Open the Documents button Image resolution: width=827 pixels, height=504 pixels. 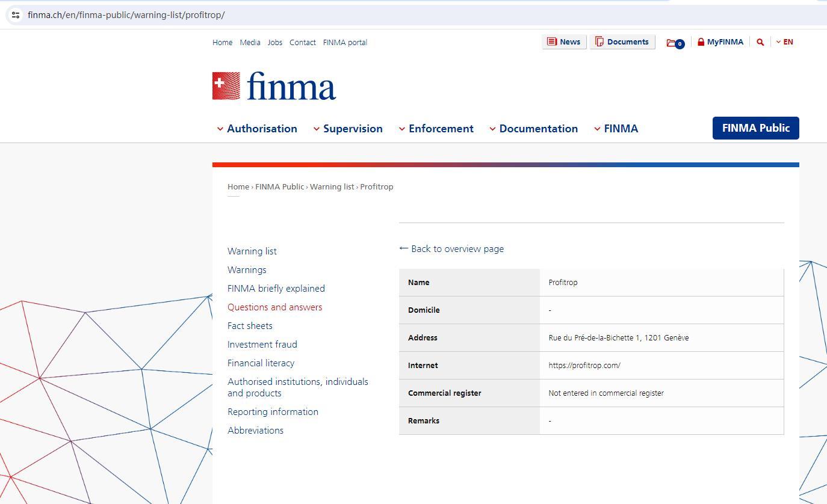click(x=622, y=42)
